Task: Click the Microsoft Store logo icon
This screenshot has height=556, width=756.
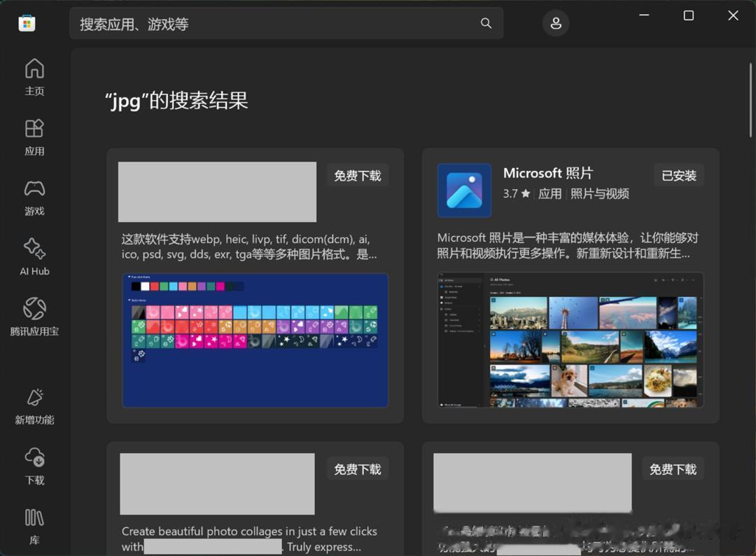Action: click(x=27, y=23)
